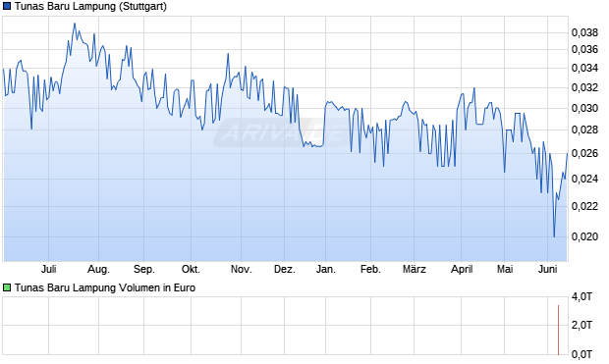This screenshot has width=609, height=364.
Task: Click the 'Juni' month label
Action: (x=548, y=269)
